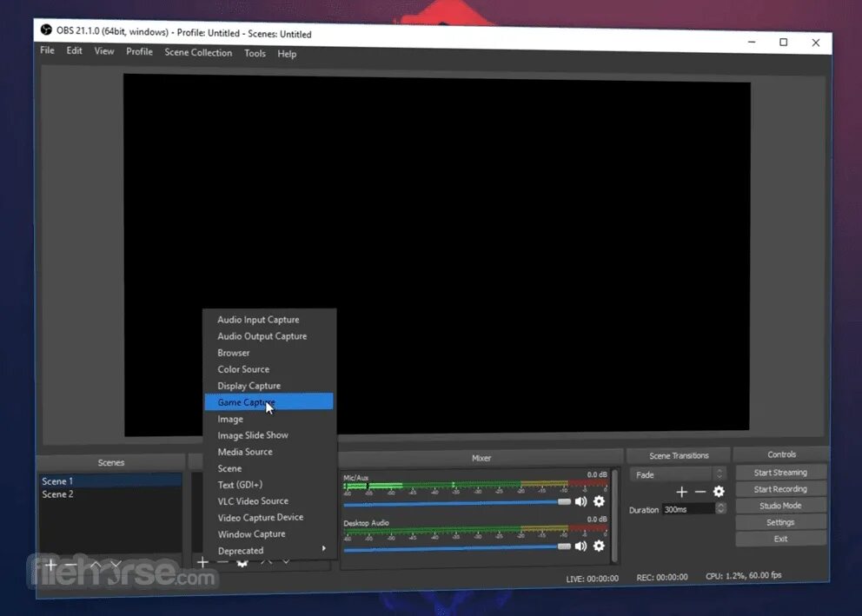Click Start Recording button
Viewport: 862px width, 616px height.
[x=780, y=488]
